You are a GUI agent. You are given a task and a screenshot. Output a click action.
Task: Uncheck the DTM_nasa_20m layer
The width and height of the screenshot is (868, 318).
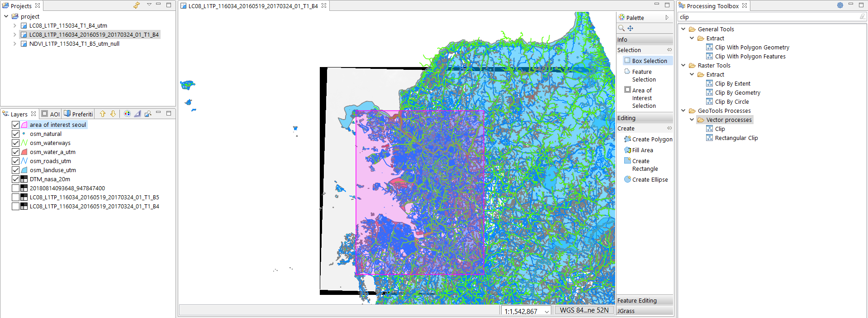(16, 179)
